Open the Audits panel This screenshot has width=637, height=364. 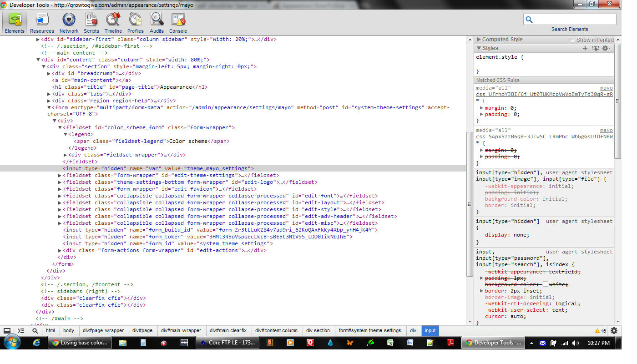tap(157, 23)
